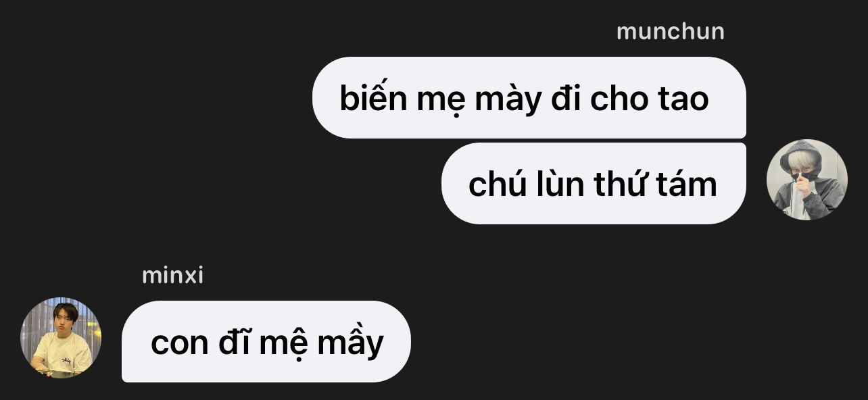Image resolution: width=868 pixels, height=400 pixels.
Task: Click the munchun sender name
Action: [670, 31]
